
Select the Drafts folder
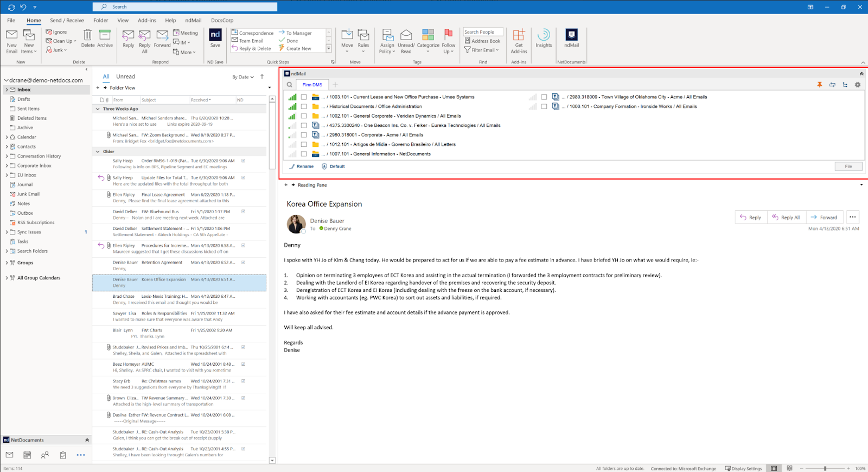click(x=23, y=99)
